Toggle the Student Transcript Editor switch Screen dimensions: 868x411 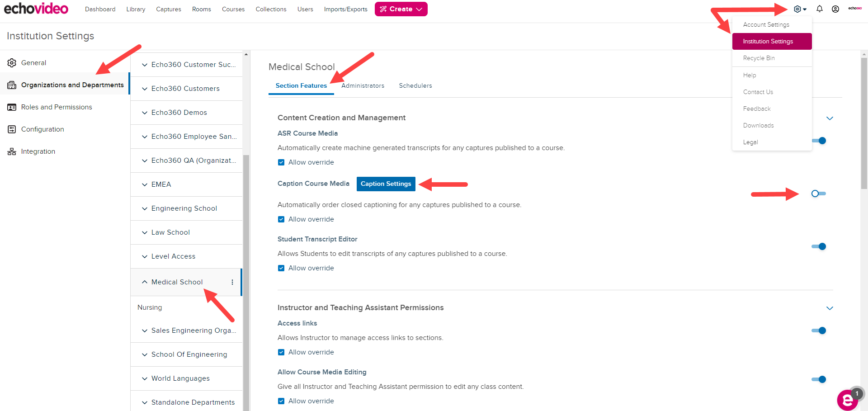pyautogui.click(x=819, y=246)
